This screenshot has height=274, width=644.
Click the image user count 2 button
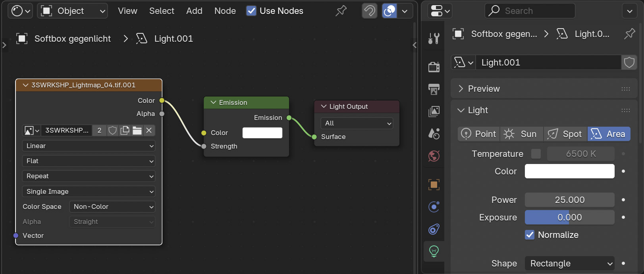point(99,130)
